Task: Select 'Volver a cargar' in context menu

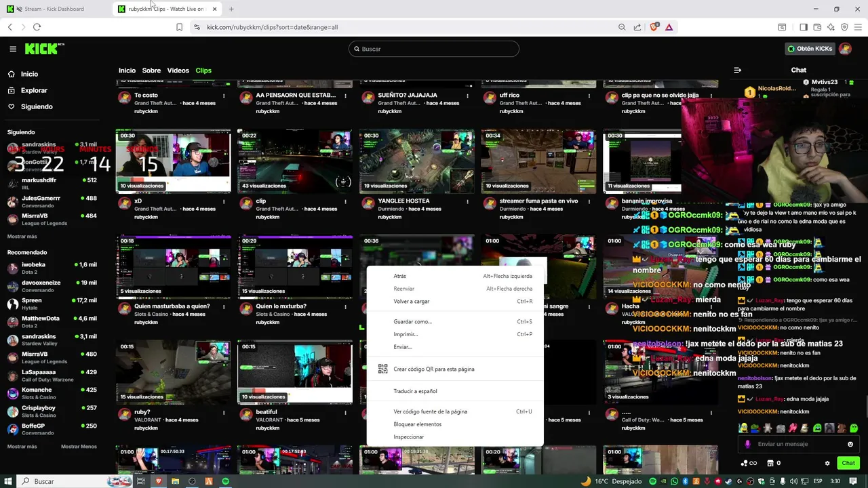Action: point(455,302)
